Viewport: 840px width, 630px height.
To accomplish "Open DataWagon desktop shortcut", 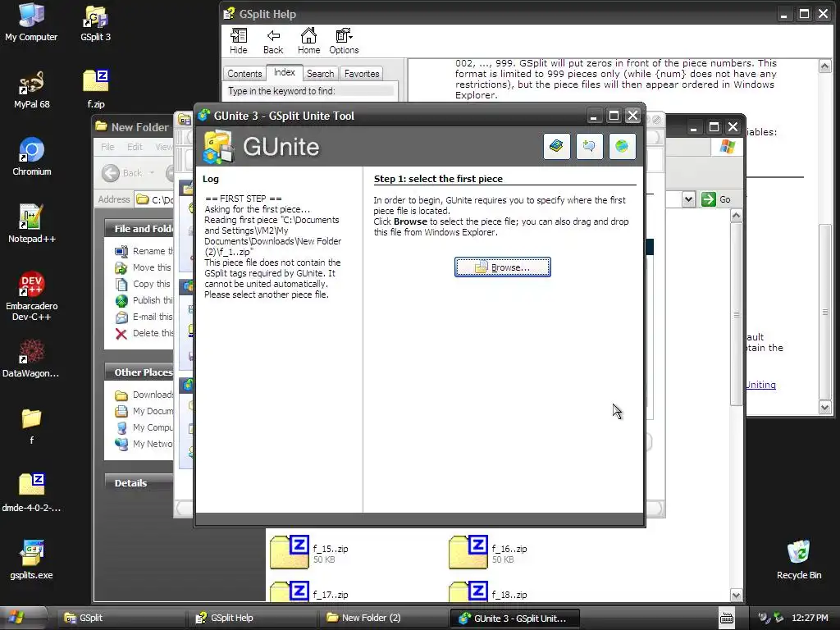I will [30, 359].
